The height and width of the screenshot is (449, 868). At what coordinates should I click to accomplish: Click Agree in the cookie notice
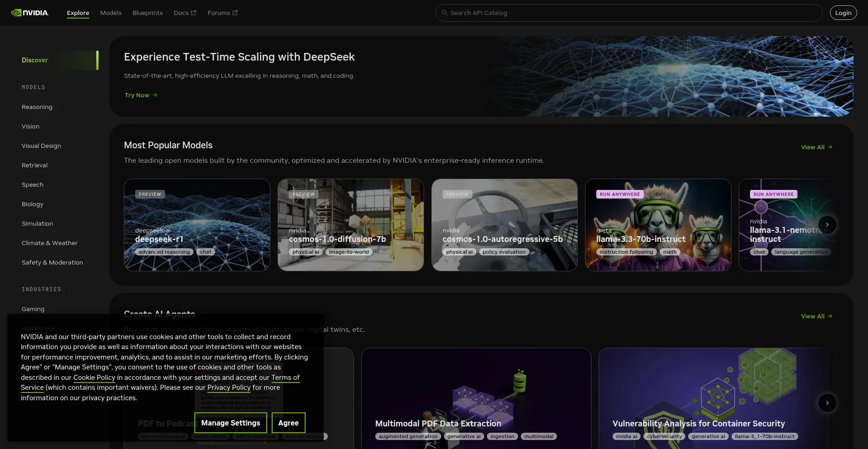point(288,423)
